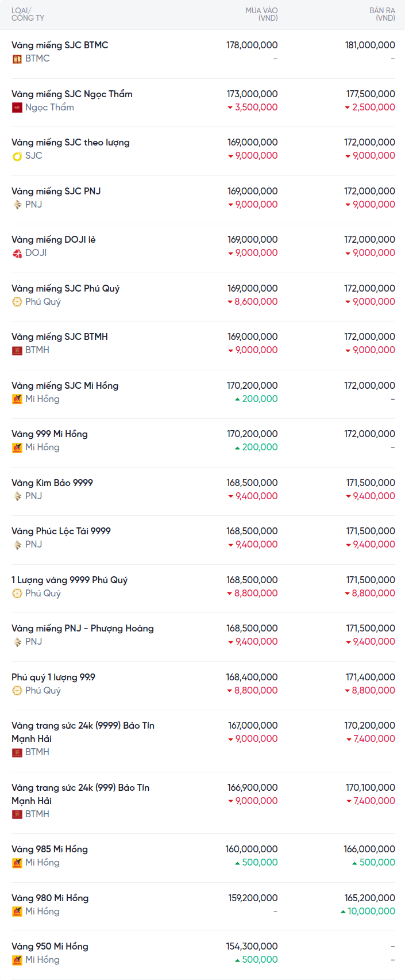Click the BTMC company logo icon
Screen dimensions: 405x980
click(17, 59)
